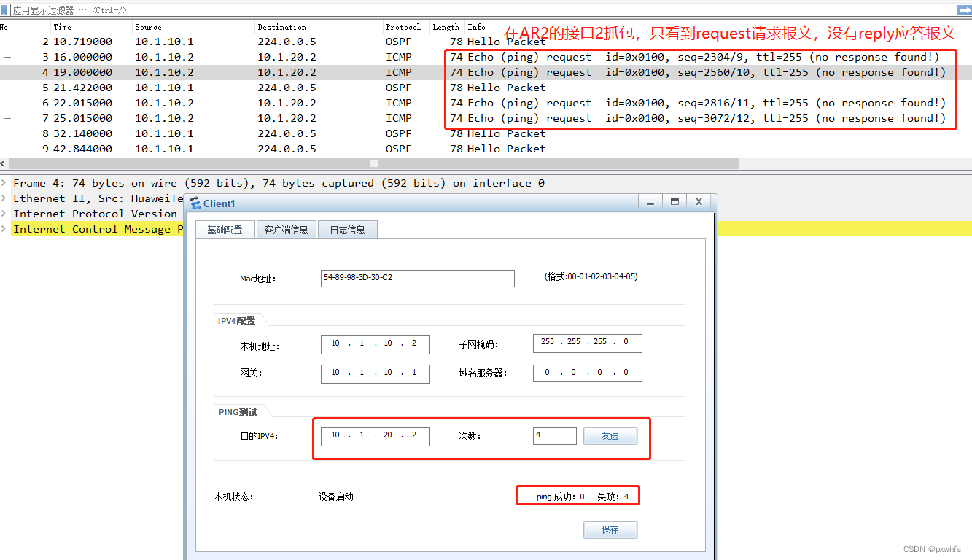Image resolution: width=972 pixels, height=560 pixels.
Task: Click the Mac地址 input field
Action: click(417, 278)
